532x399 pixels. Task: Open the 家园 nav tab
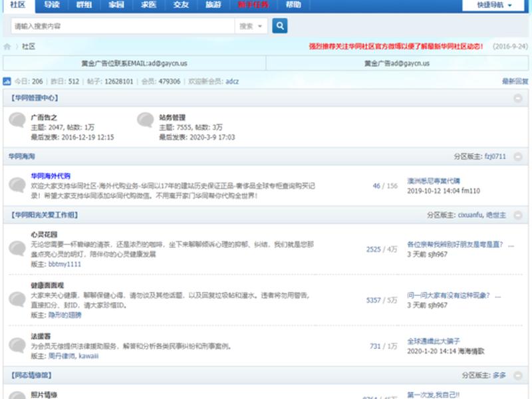click(116, 5)
